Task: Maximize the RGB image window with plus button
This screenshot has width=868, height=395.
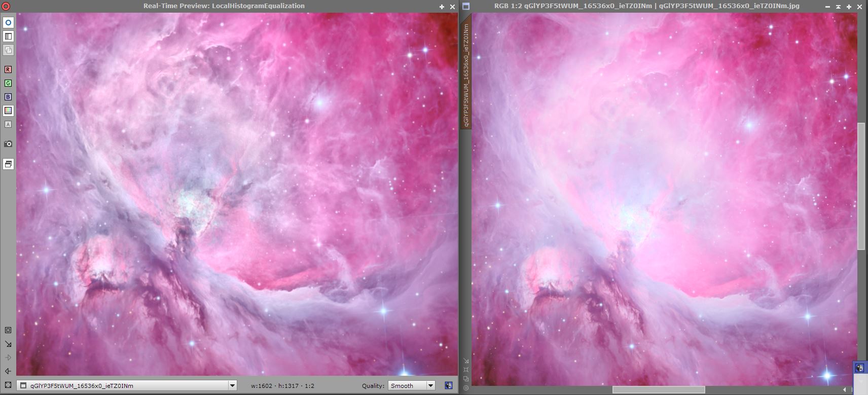Action: [849, 7]
